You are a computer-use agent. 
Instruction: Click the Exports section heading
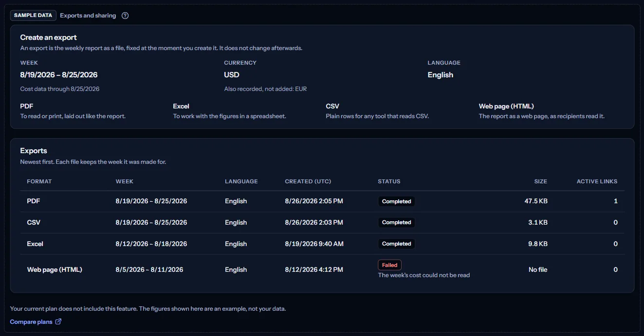click(x=34, y=151)
